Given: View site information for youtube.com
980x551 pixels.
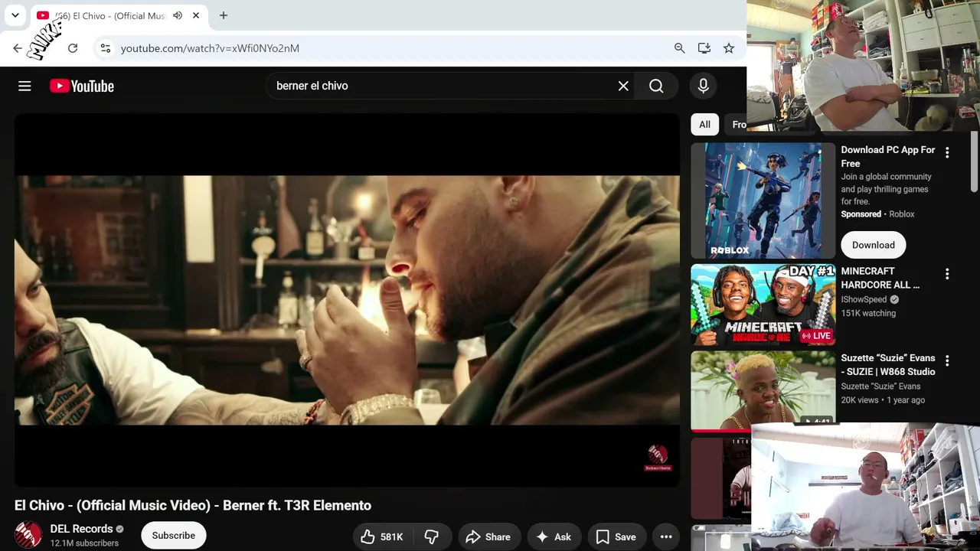Looking at the screenshot, I should [x=105, y=48].
